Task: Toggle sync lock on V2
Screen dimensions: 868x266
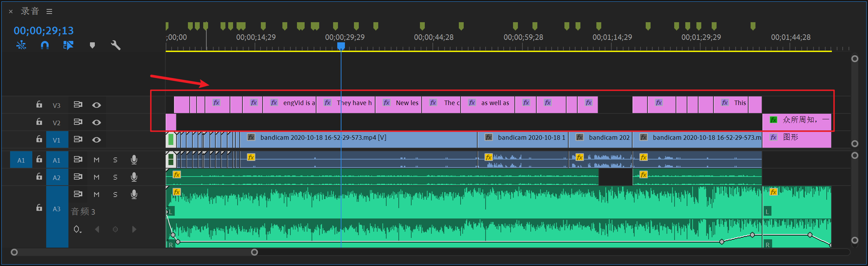Action: point(78,122)
